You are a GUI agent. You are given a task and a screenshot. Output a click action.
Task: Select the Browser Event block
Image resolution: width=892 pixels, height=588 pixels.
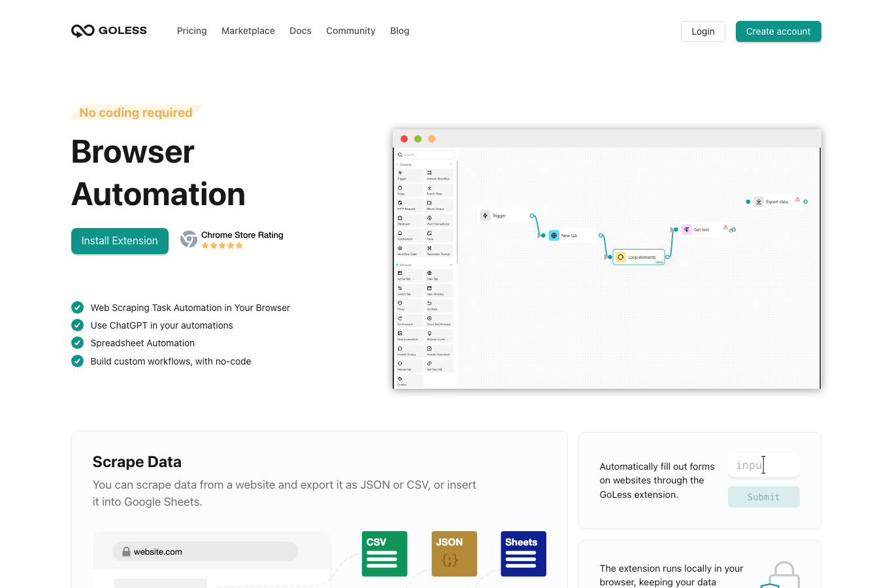[439, 336]
